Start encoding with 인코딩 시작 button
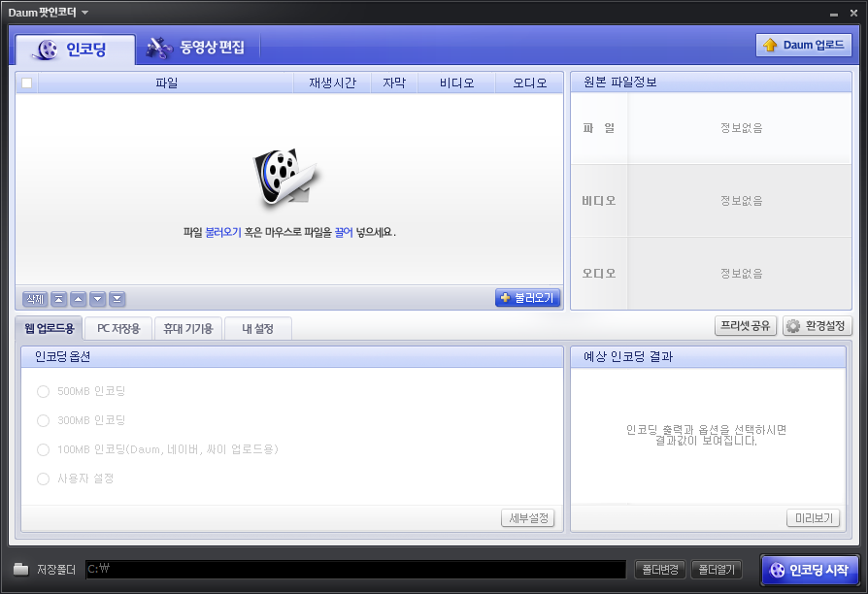The height and width of the screenshot is (594, 868). click(810, 570)
